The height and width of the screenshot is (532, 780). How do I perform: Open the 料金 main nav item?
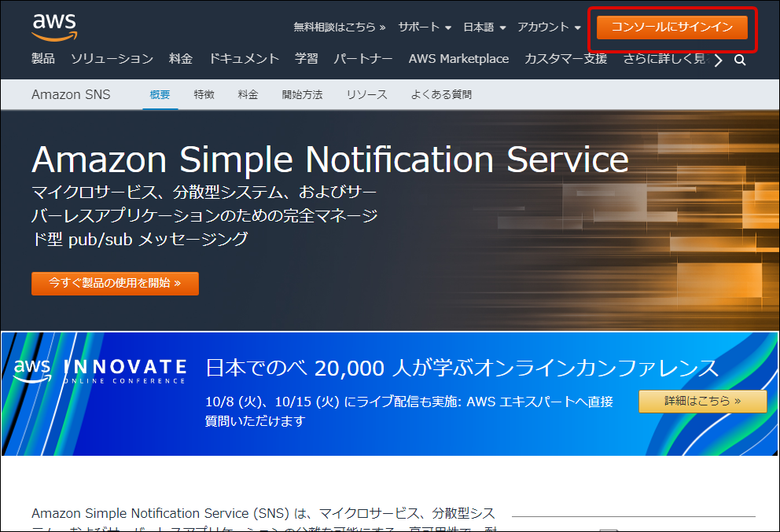pyautogui.click(x=181, y=59)
